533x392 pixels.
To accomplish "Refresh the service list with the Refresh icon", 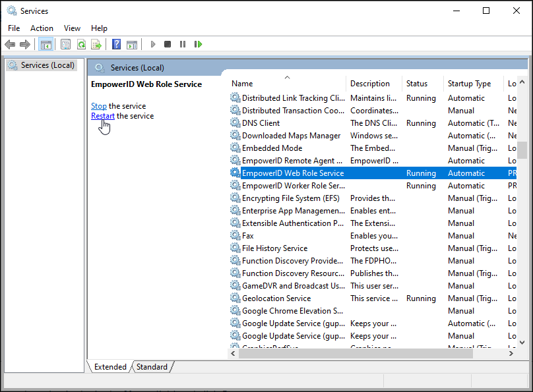I will pyautogui.click(x=80, y=44).
